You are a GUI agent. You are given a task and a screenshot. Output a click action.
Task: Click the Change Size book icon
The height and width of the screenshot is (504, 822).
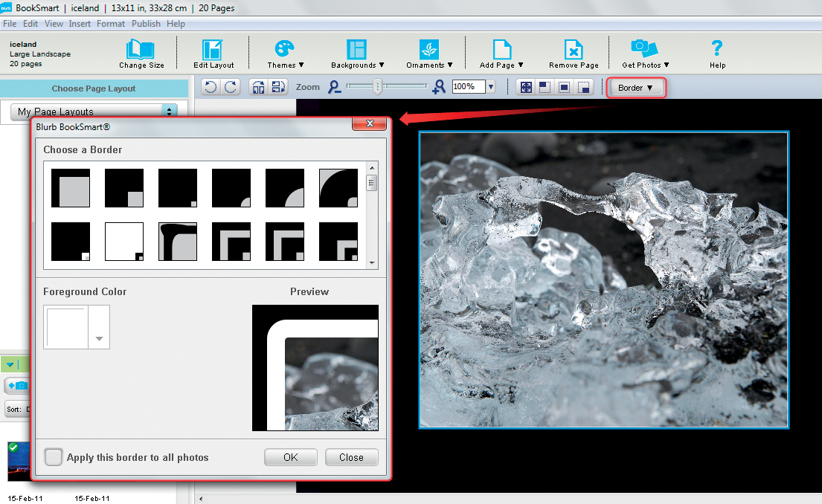(x=141, y=49)
